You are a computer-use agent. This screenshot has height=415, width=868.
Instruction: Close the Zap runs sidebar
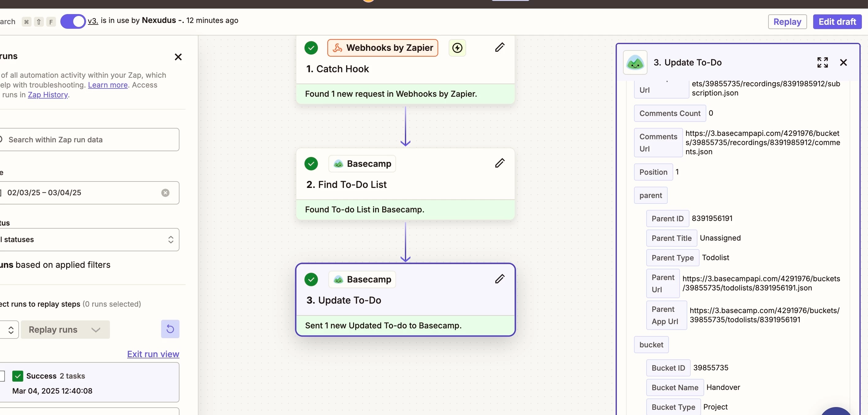(x=178, y=57)
